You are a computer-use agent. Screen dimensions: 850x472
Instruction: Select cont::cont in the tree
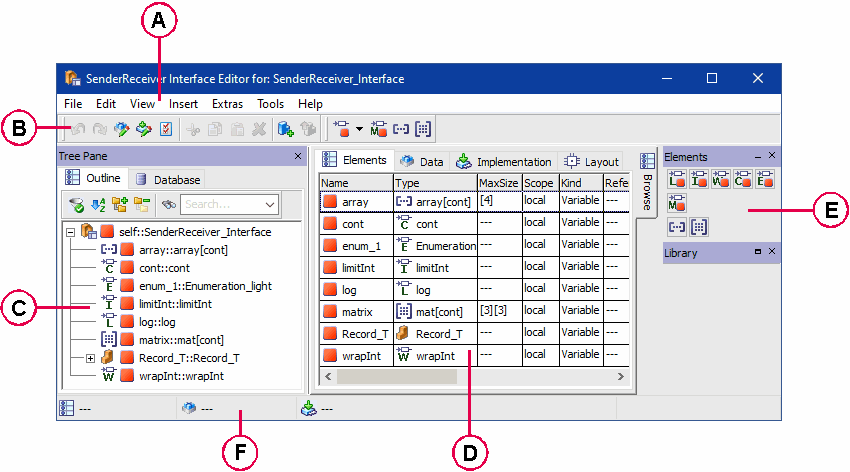[164, 268]
